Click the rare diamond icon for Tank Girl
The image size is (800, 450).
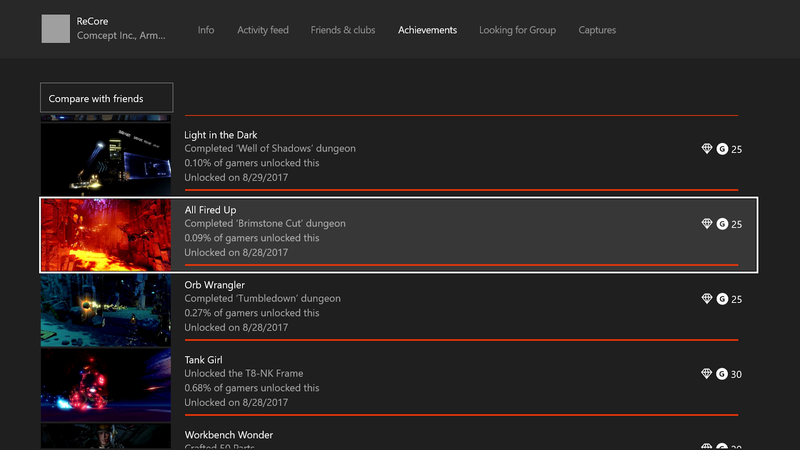click(x=706, y=373)
